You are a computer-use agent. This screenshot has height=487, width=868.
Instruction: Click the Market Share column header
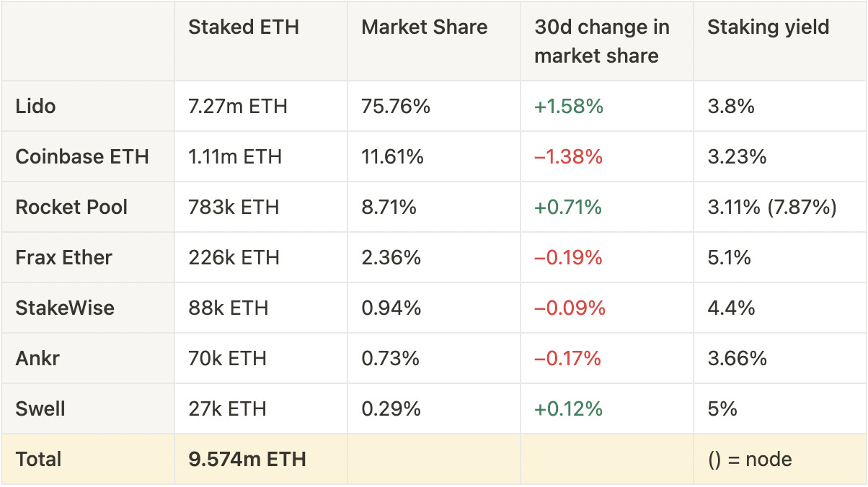pyautogui.click(x=424, y=27)
